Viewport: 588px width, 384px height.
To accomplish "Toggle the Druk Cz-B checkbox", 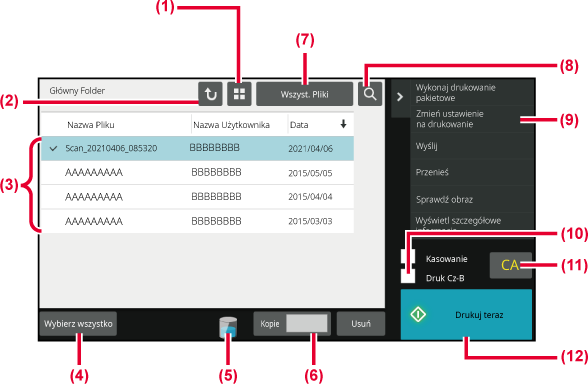I will 408,277.
